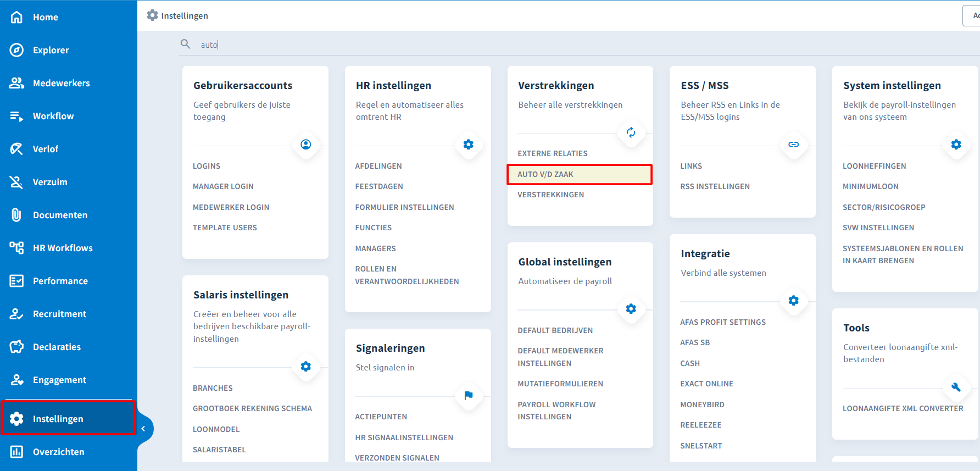Open RSS INSTELLINGEN link
Screen dimensions: 980x471
715,186
